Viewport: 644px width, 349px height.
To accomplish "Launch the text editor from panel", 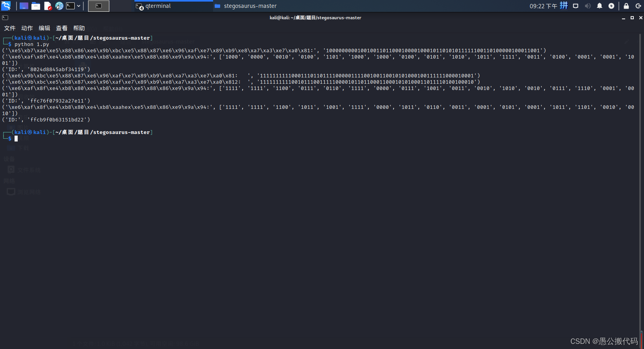I will pos(48,6).
